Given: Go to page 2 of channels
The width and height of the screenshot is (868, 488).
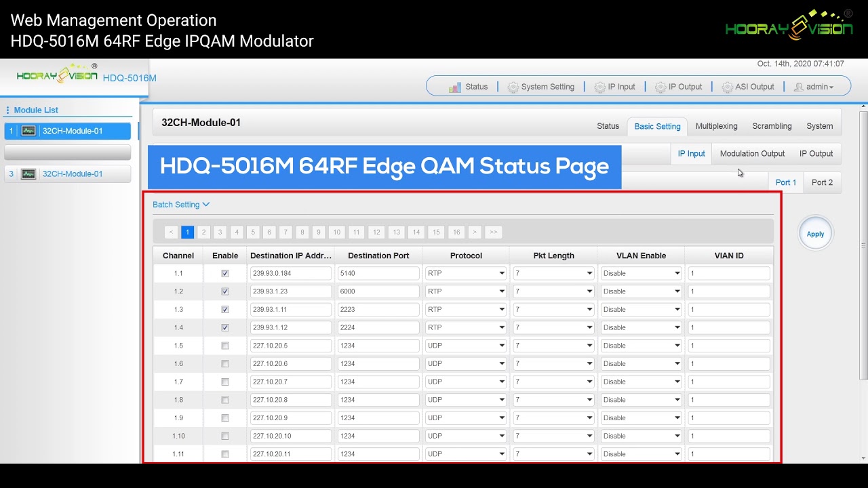Looking at the screenshot, I should [x=203, y=232].
